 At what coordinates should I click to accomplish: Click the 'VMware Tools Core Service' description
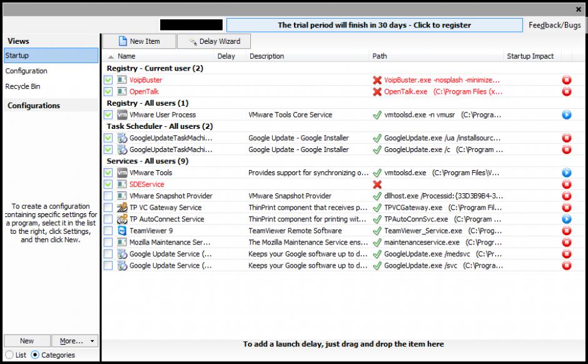click(290, 114)
